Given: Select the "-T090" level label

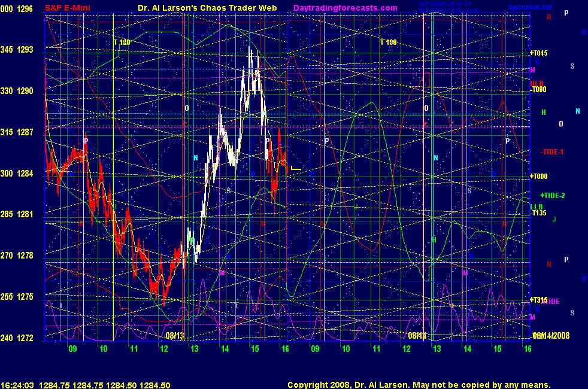Looking at the screenshot, I should point(538,89).
